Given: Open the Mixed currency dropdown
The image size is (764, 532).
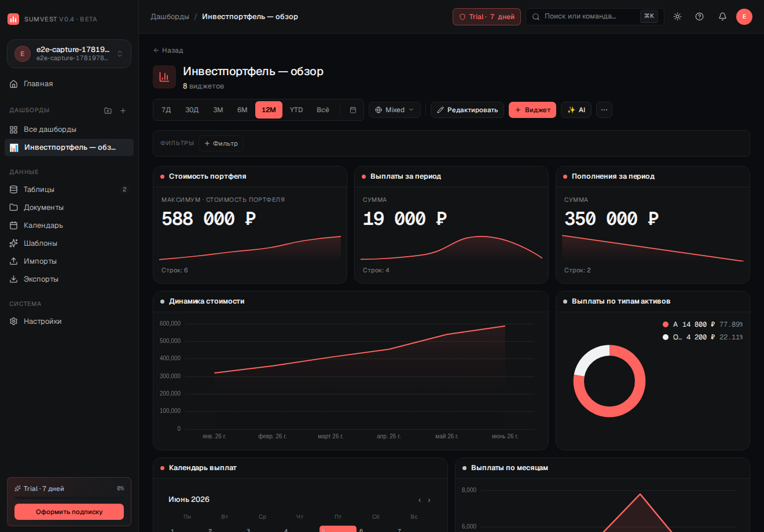Looking at the screenshot, I should click(395, 110).
